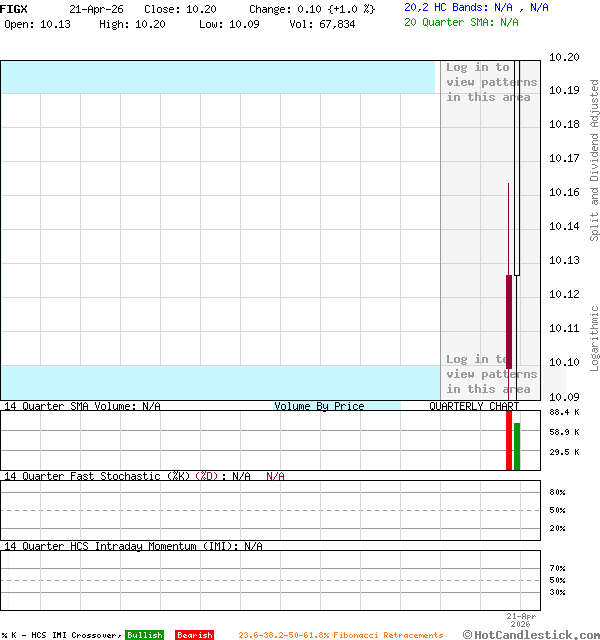Click the 14 Quarter HCS Intraday Momentum heading
The width and height of the screenshot is (600, 640).
tap(133, 546)
